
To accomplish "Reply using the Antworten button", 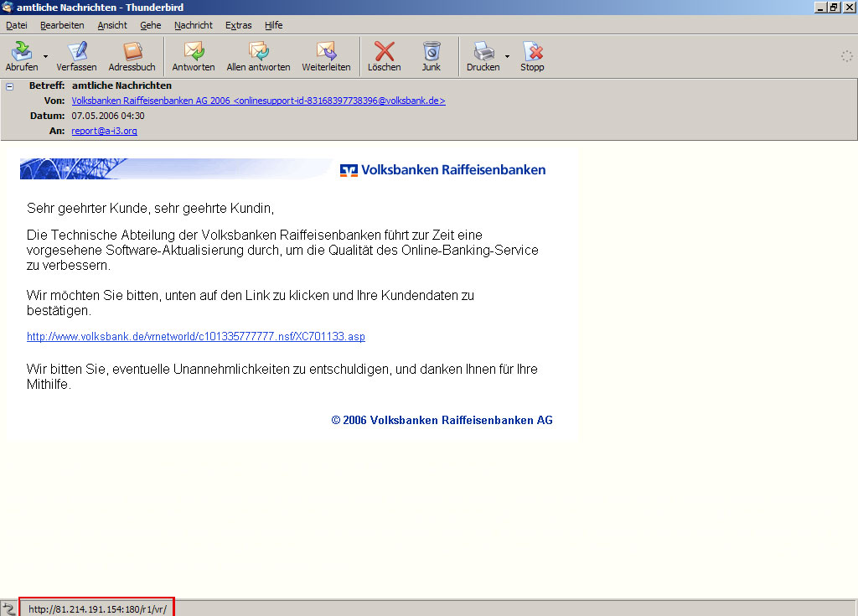I will (194, 56).
